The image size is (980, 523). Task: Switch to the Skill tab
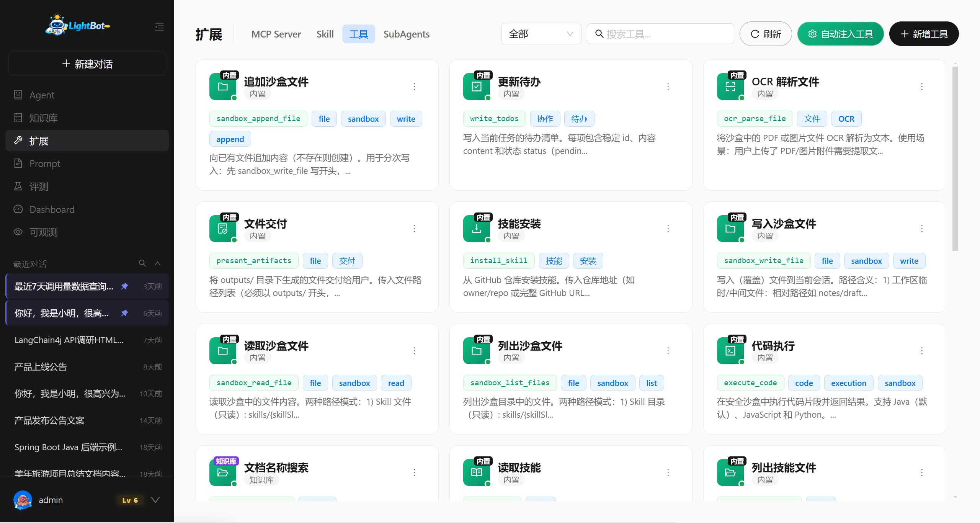click(x=325, y=34)
